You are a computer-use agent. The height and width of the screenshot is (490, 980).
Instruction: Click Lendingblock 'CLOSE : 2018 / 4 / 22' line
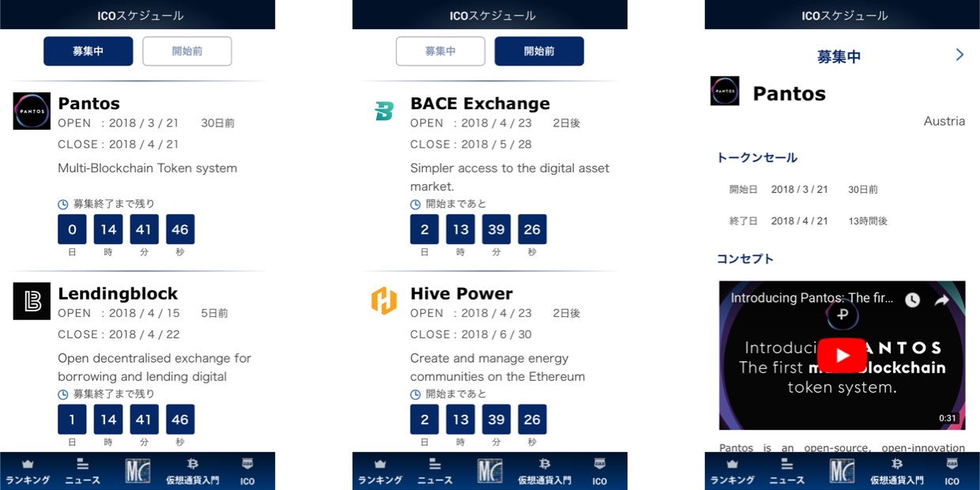click(119, 334)
